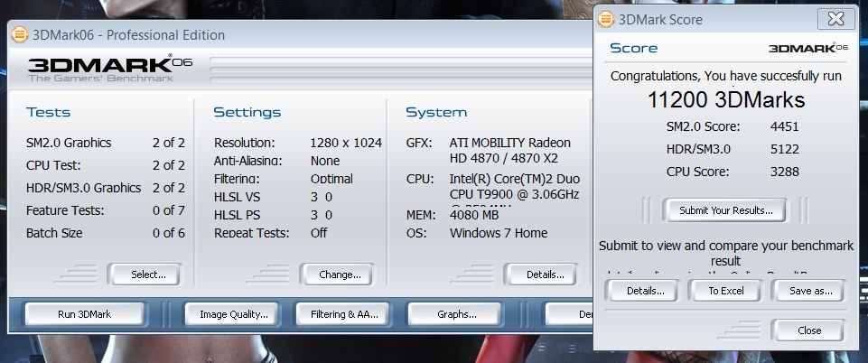Click Save as... in Score window

click(x=808, y=291)
